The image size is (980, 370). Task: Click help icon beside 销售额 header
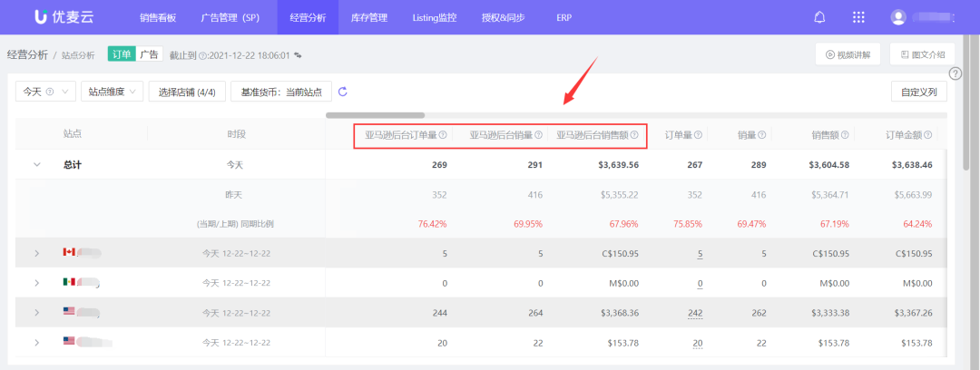click(845, 134)
